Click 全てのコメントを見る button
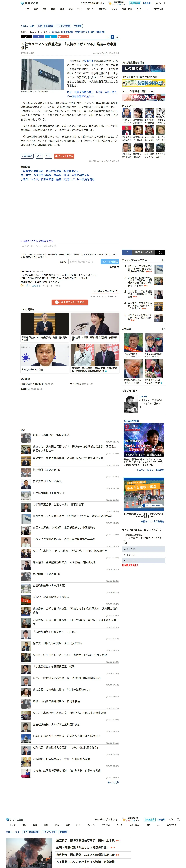This screenshot has width=186, height=868. [70, 302]
